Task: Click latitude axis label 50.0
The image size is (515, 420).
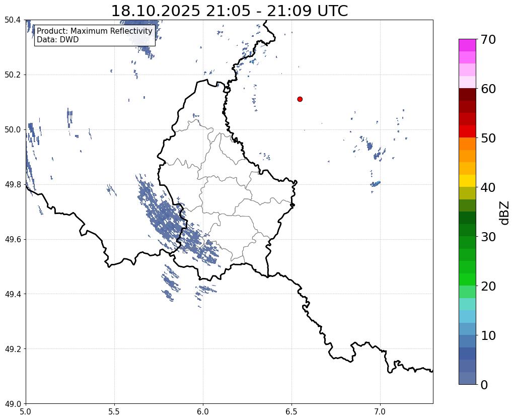Action: [13, 129]
